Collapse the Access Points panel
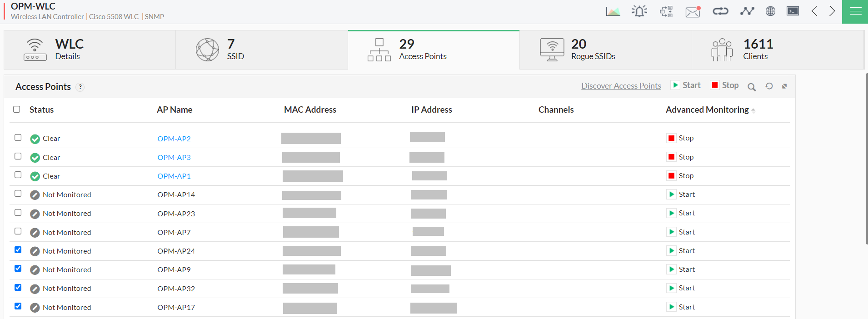 (784, 86)
